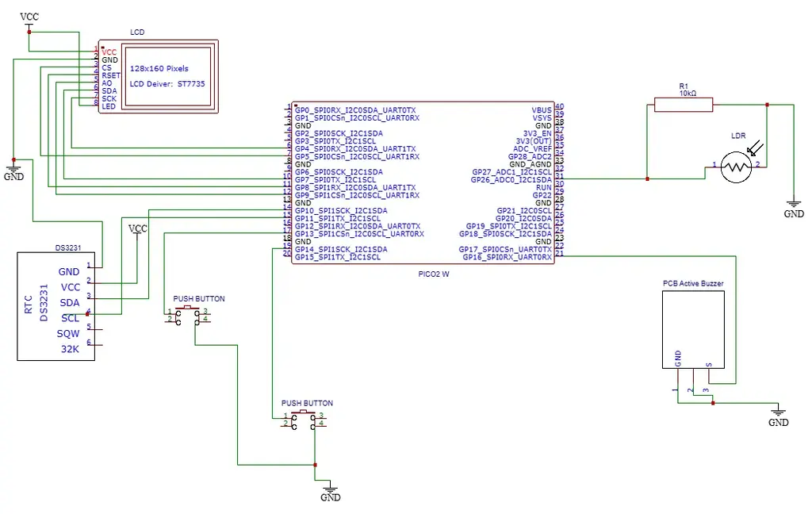Click the 'DS3231' title above the RTC box
The image size is (812, 514).
68,247
